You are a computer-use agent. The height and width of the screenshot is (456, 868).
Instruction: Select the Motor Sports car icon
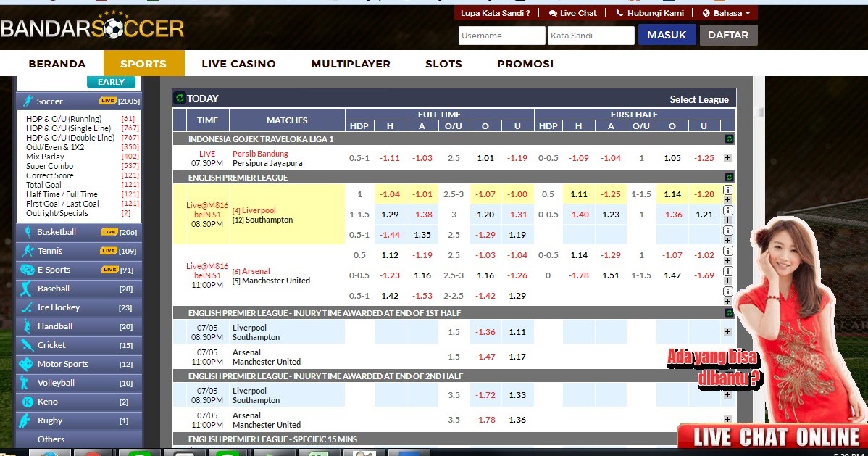[26, 364]
